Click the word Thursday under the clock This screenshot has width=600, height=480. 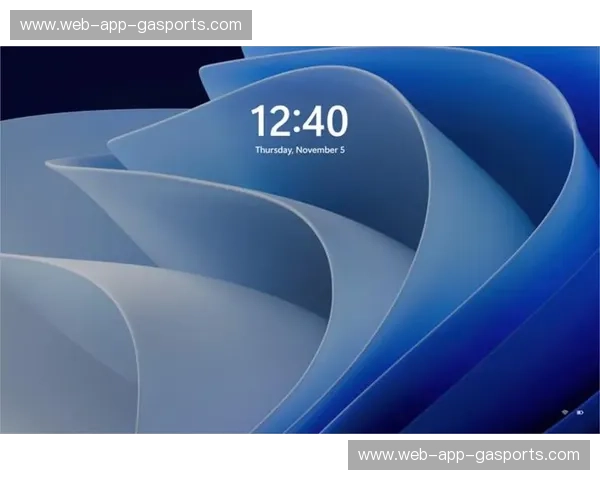(273, 150)
